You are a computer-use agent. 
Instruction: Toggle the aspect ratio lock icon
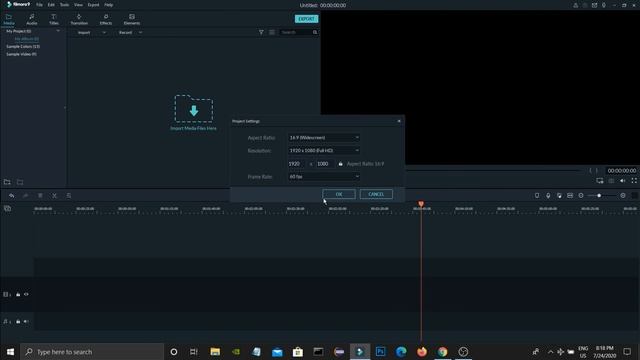tap(340, 164)
